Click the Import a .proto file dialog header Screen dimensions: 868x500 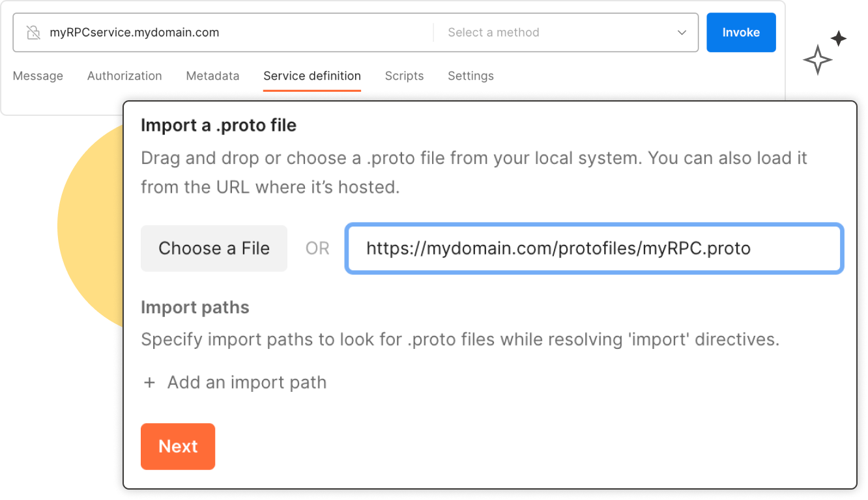218,125
